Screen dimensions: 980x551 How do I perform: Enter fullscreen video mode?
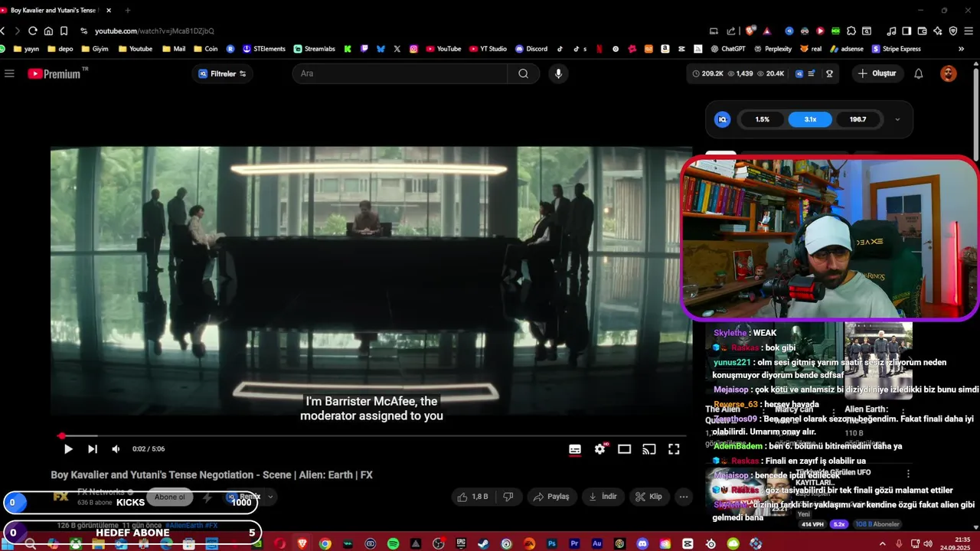pos(674,449)
